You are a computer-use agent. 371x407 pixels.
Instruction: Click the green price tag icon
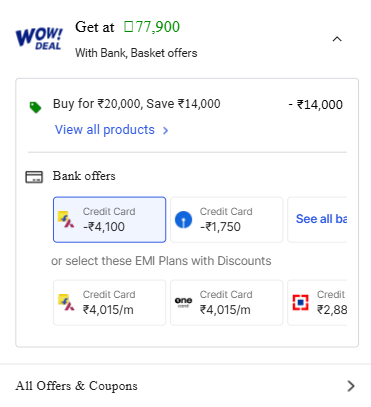[35, 107]
